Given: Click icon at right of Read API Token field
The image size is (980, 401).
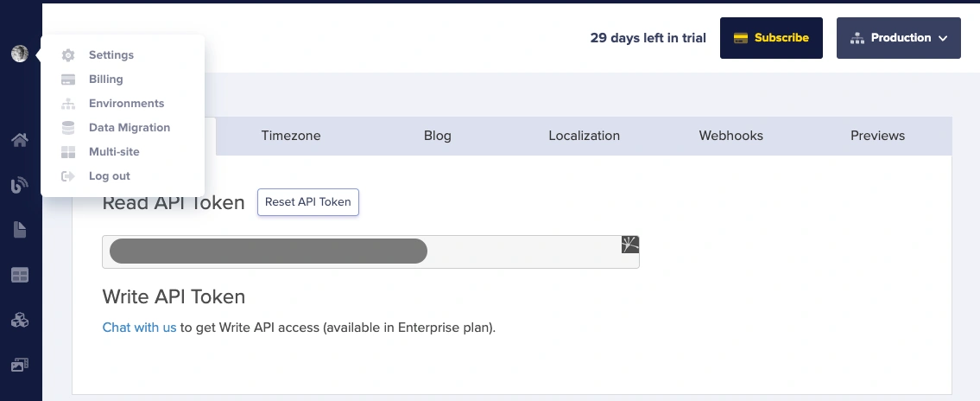Looking at the screenshot, I should [630, 245].
